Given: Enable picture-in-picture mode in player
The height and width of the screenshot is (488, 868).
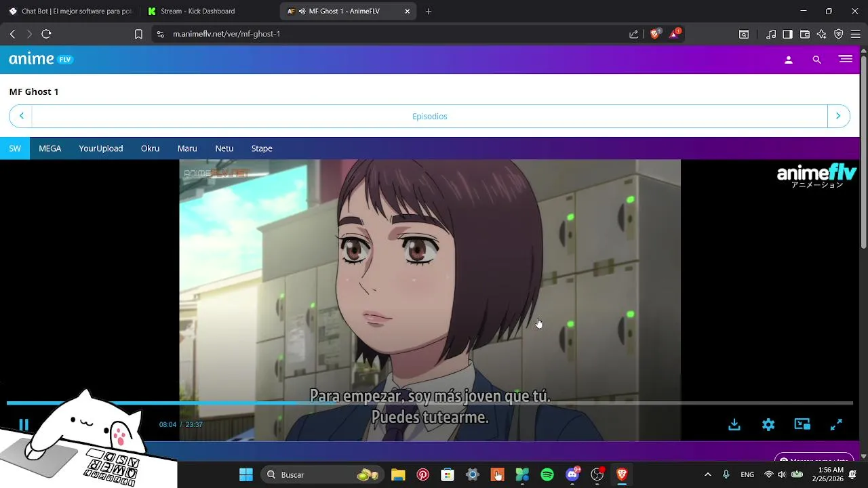Looking at the screenshot, I should pos(802,424).
